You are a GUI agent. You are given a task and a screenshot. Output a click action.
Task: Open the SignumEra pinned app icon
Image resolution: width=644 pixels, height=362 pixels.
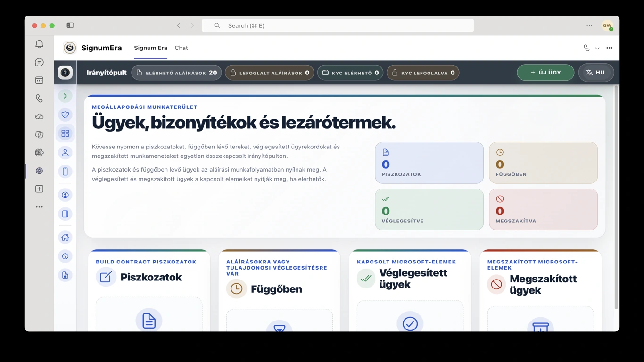click(39, 171)
